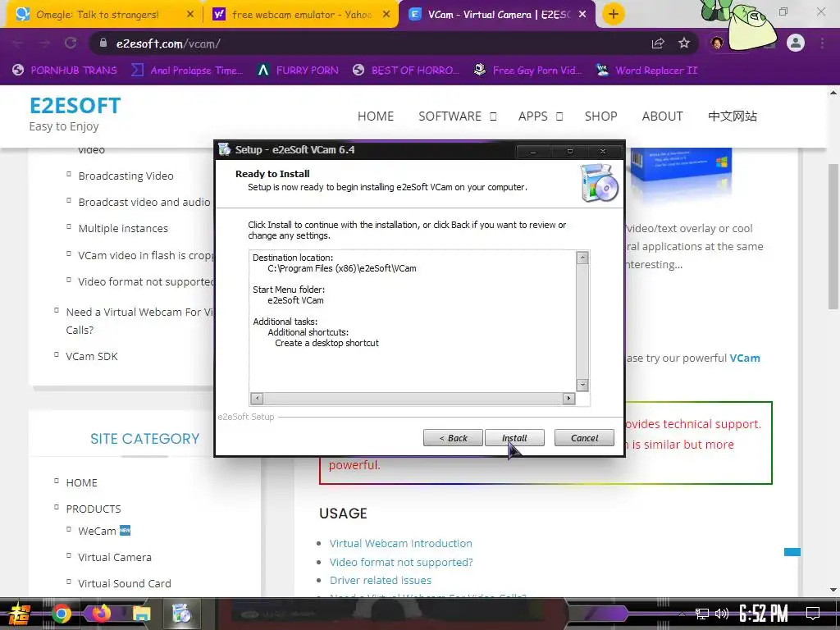Open HOME in Site Category list
This screenshot has height=630, width=840.
pos(81,482)
